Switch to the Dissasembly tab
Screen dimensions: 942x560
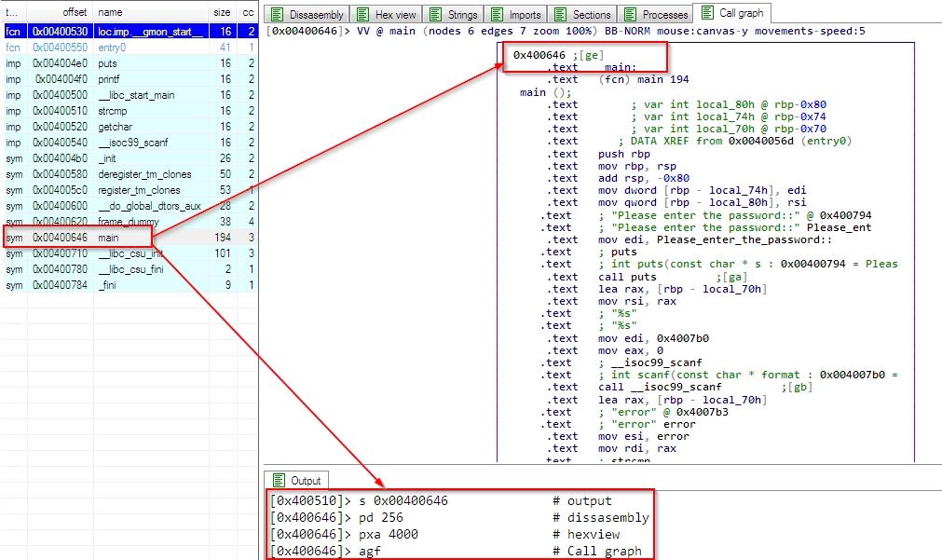coord(307,14)
